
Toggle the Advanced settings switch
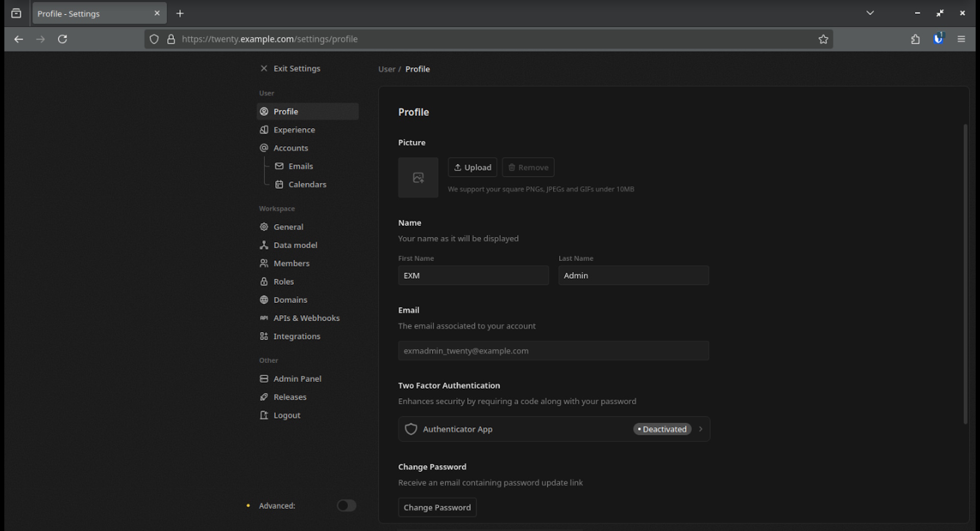tap(346, 505)
